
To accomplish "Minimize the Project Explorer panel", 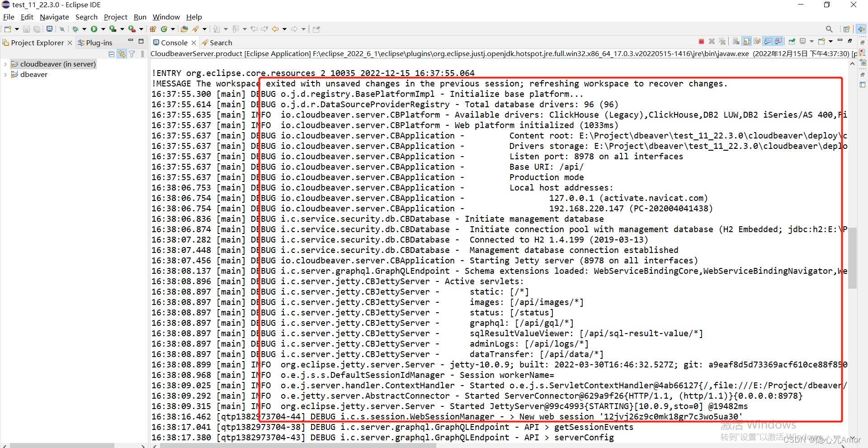I will pyautogui.click(x=130, y=40).
